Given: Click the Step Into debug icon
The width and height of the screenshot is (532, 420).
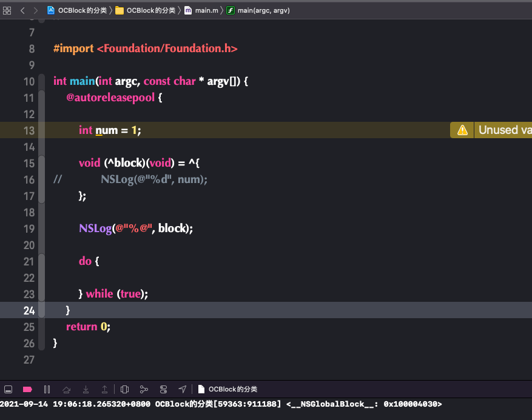Looking at the screenshot, I should click(x=86, y=390).
